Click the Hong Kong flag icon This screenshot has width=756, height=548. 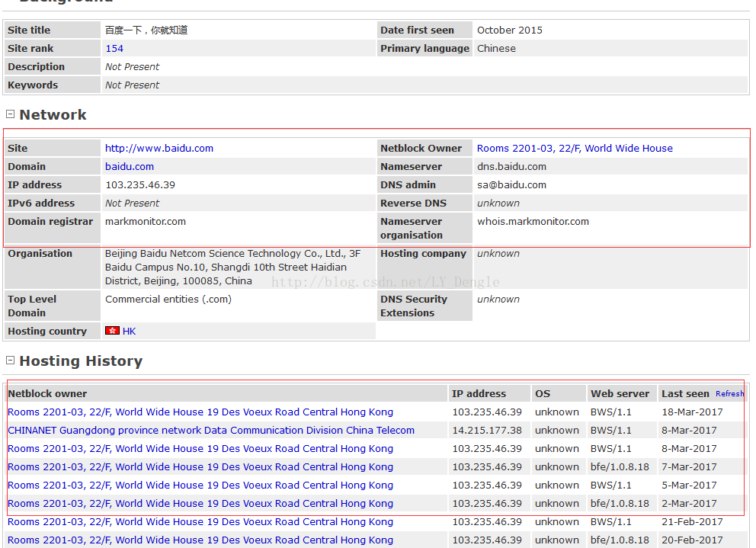click(112, 331)
